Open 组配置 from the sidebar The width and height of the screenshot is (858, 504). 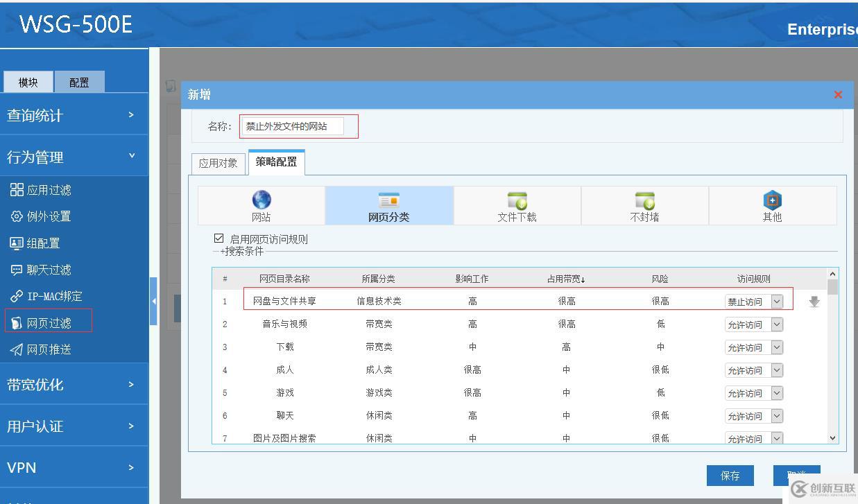tap(40, 243)
